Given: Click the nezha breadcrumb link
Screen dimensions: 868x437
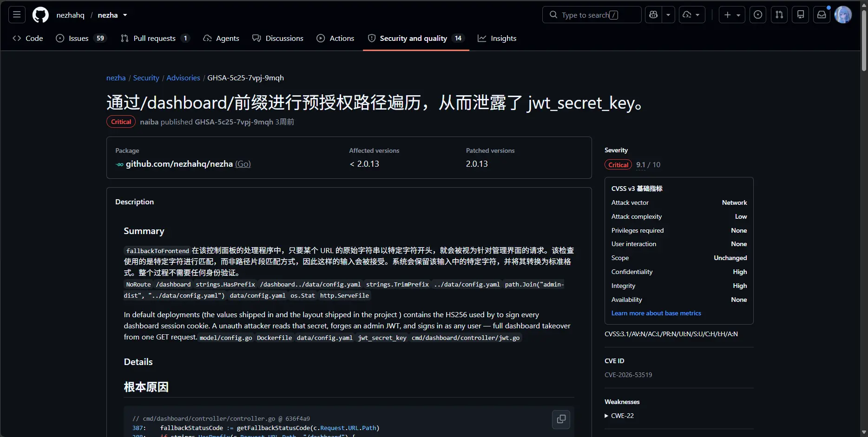Looking at the screenshot, I should [x=116, y=78].
